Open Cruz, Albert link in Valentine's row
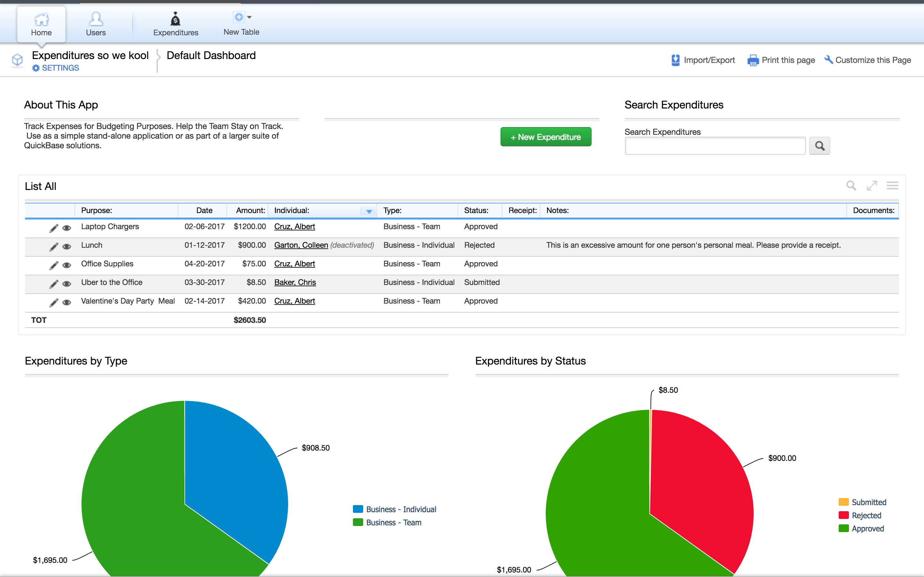The width and height of the screenshot is (924, 577). click(x=295, y=301)
